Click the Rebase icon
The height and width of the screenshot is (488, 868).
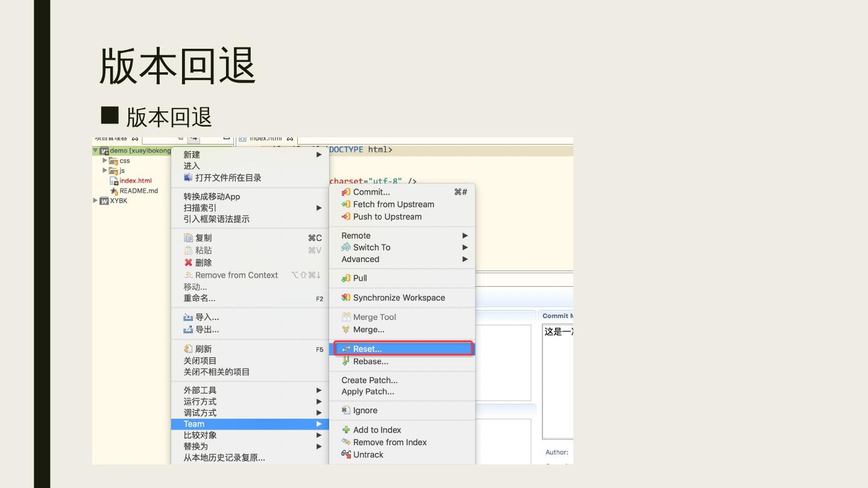tap(346, 361)
